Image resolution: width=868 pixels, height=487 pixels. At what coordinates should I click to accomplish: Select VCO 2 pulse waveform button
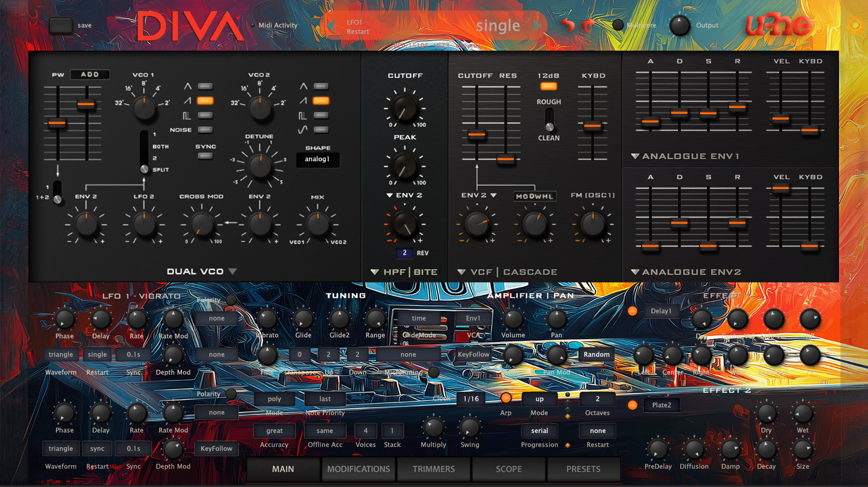[321, 115]
